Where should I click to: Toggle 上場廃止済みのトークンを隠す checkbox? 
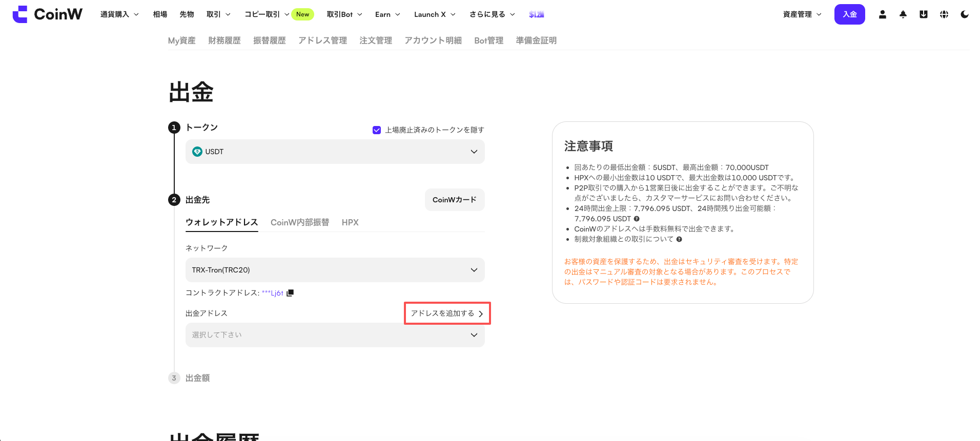(377, 130)
